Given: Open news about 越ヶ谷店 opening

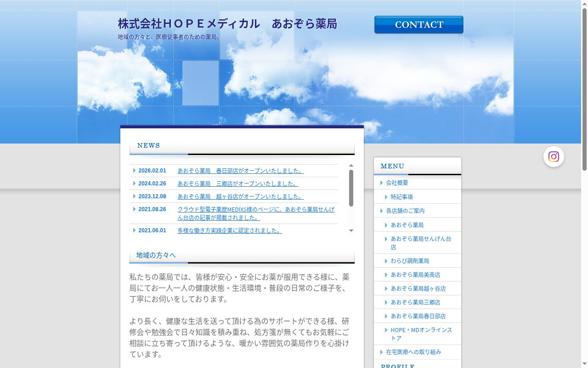Looking at the screenshot, I should click(241, 196).
